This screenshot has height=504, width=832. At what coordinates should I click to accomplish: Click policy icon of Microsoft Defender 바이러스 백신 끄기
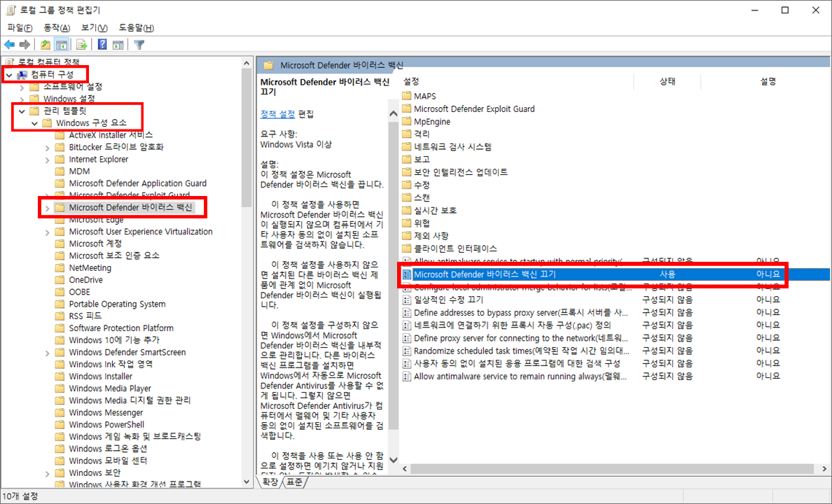click(x=407, y=274)
